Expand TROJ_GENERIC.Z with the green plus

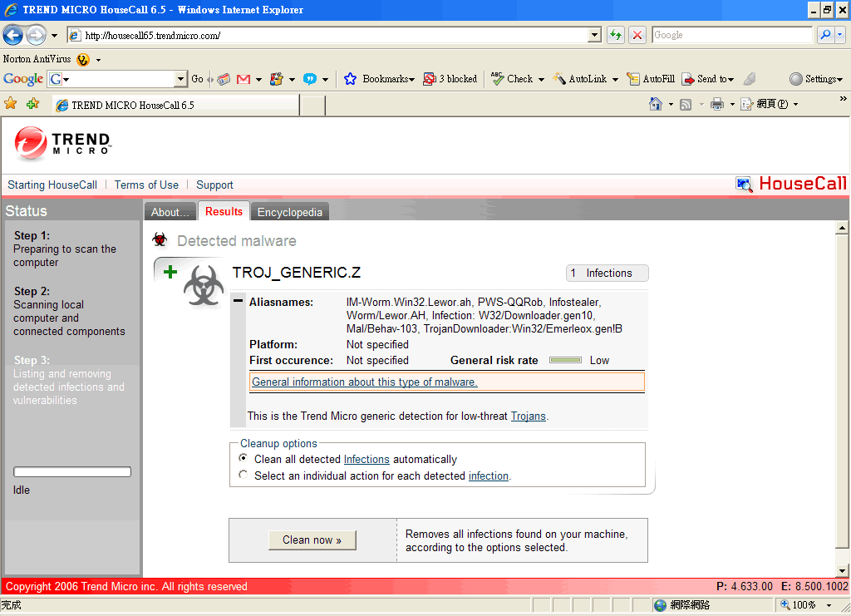tap(170, 272)
